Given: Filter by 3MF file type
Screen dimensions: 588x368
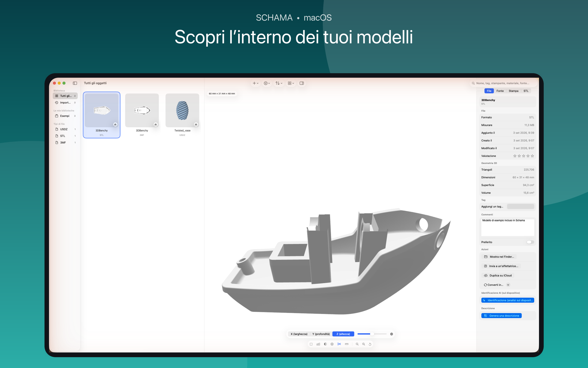Looking at the screenshot, I should point(65,143).
